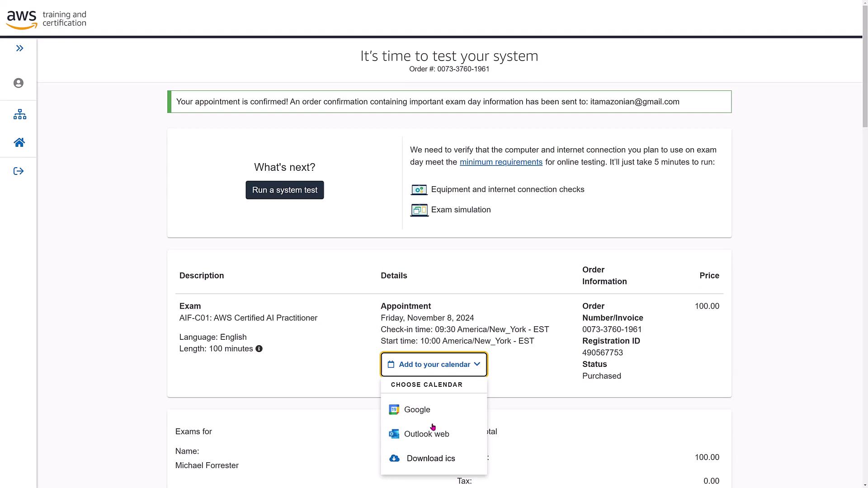868x488 pixels.
Task: Click the sign out icon in sidebar
Action: [19, 171]
